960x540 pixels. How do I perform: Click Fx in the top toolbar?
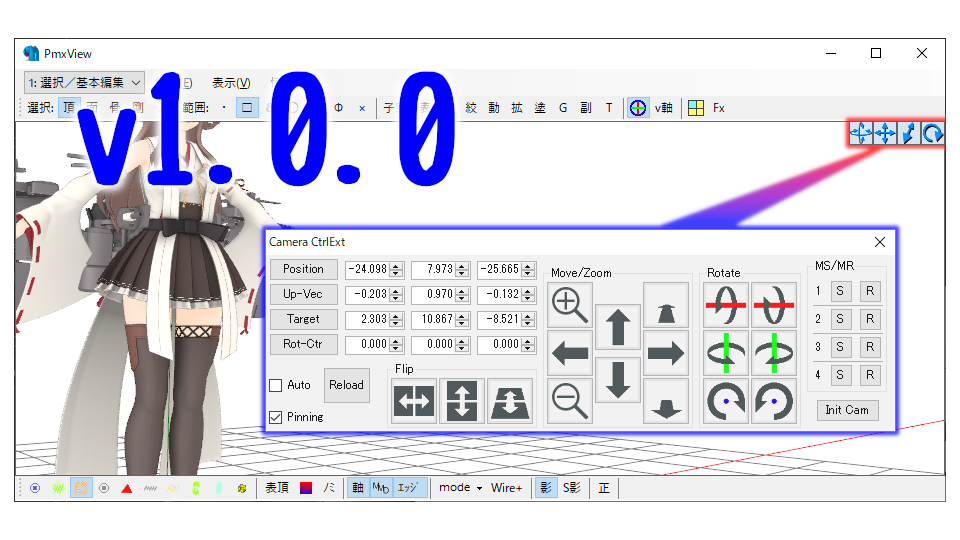(x=719, y=108)
